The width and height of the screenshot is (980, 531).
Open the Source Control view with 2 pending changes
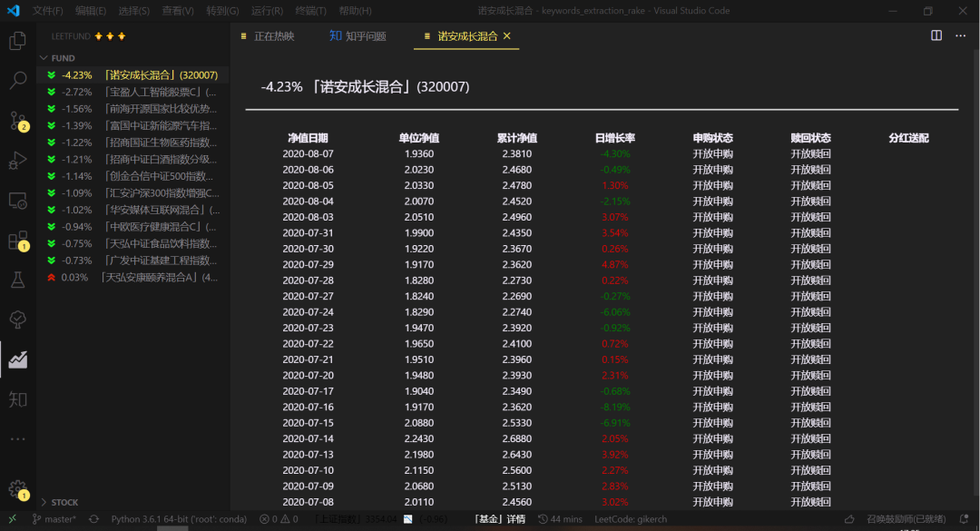[x=18, y=121]
